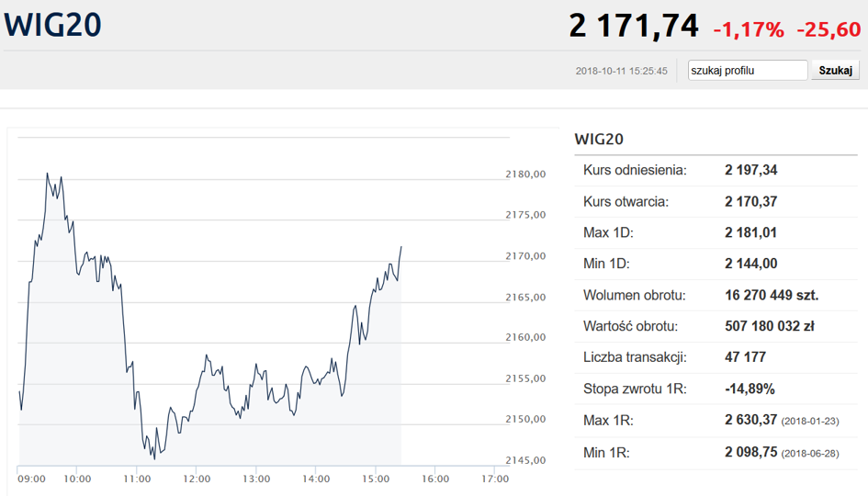Click the 15:00 time axis label
The width and height of the screenshot is (868, 496).
tap(376, 479)
